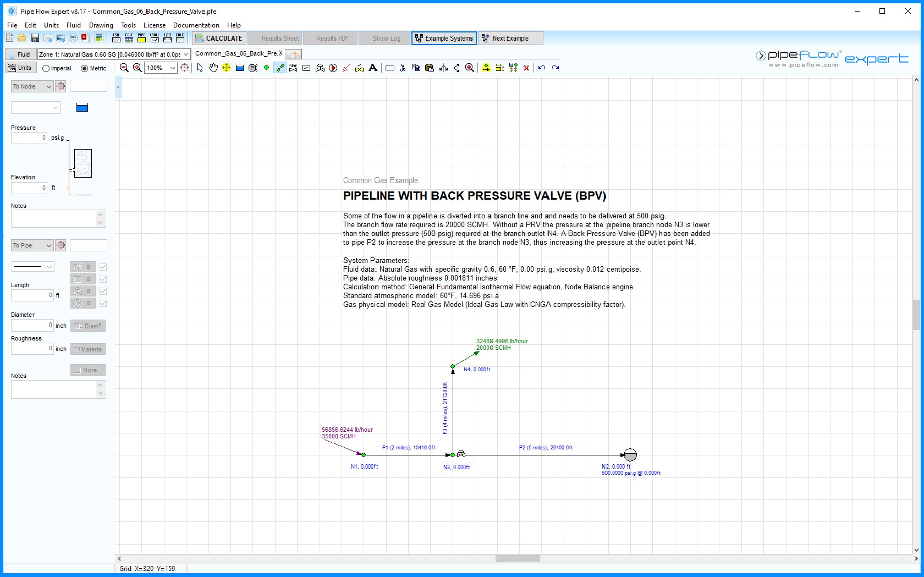Screen dimensions: 924x577
Task: Toggle the fourth checkbox beside the pump button
Action: click(x=103, y=303)
